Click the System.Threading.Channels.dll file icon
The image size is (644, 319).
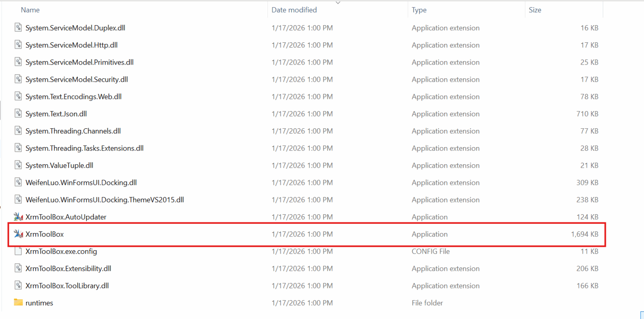pos(18,131)
